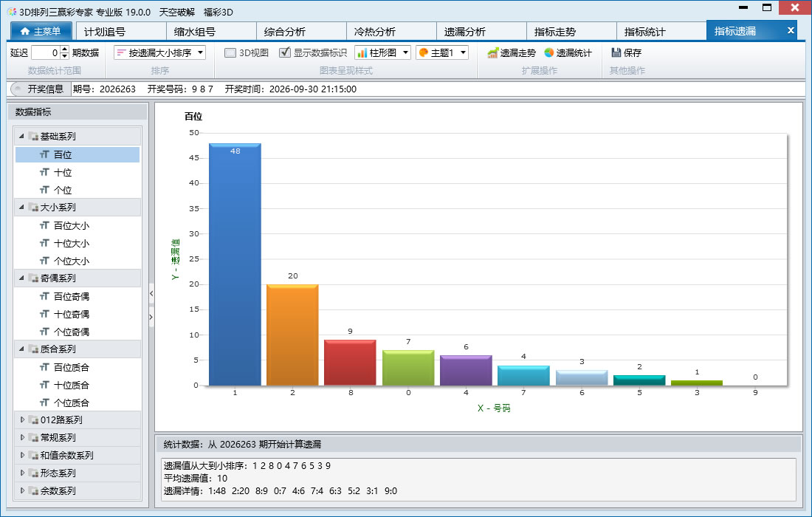Increase the 延迟 value with up arrow
Viewport: 812px width, 517px height.
[65, 49]
